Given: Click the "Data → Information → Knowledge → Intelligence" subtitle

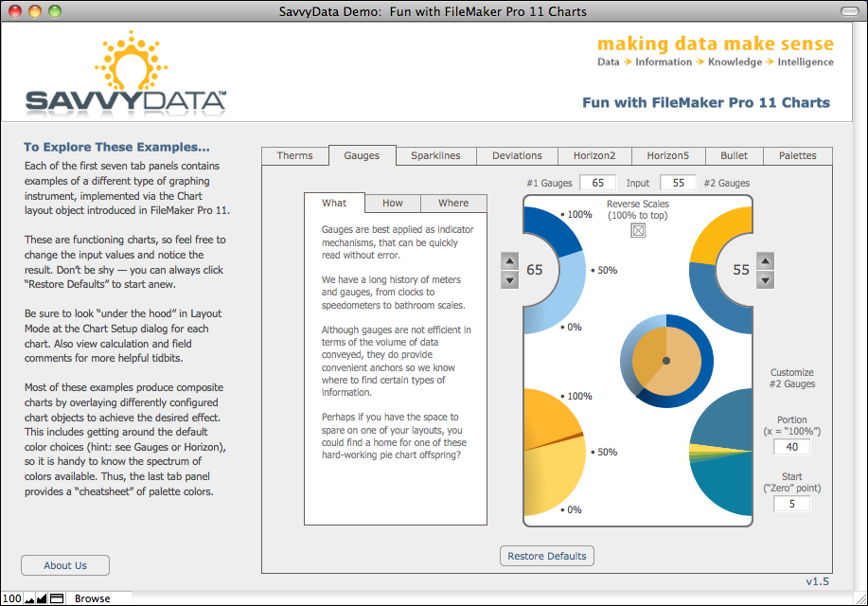Looking at the screenshot, I should click(716, 62).
